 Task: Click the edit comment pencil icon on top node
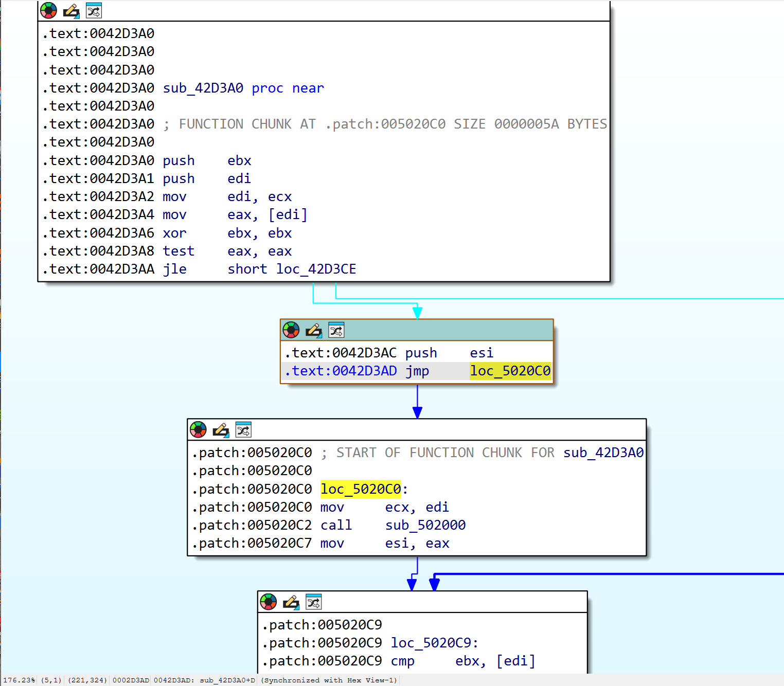71,11
